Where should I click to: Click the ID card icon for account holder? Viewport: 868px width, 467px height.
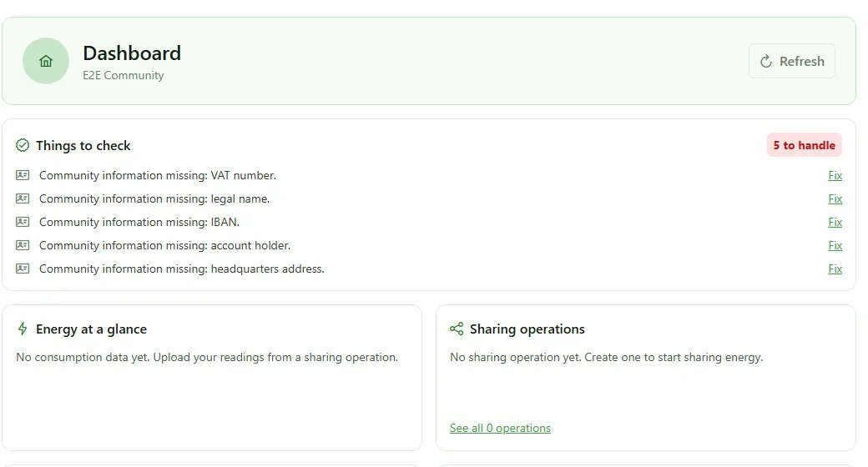click(23, 245)
